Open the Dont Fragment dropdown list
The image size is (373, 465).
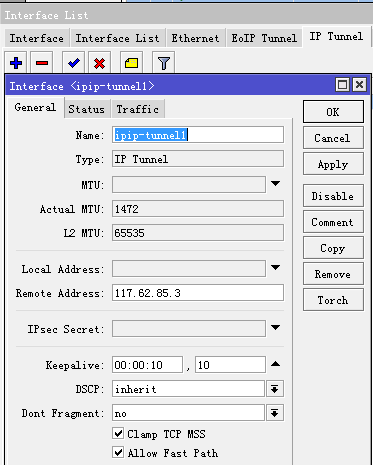[x=275, y=413]
